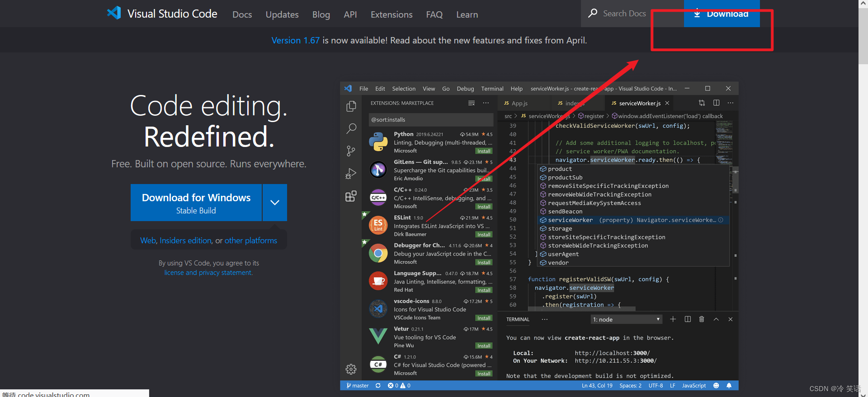Open Run and Debug icon in activity bar
Viewport: 868px width, 397px height.
pyautogui.click(x=351, y=174)
